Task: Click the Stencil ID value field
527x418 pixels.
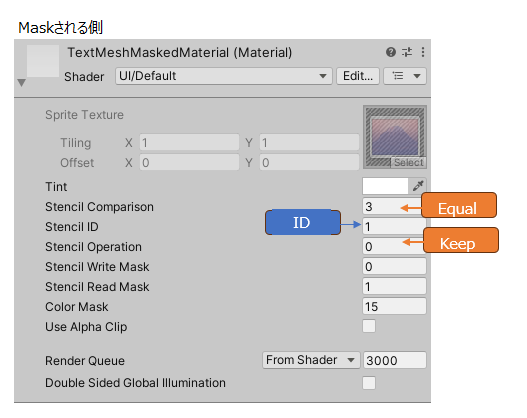Action: [x=394, y=226]
